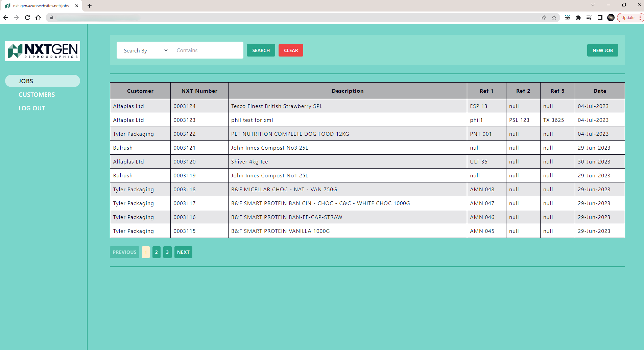This screenshot has height=350, width=644.
Task: Open the browser home page
Action: (x=38, y=18)
